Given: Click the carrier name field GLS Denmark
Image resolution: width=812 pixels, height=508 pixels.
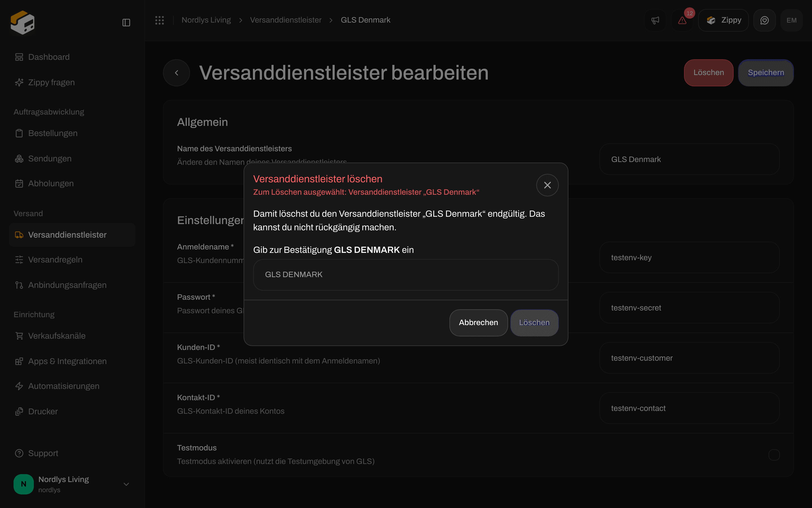Looking at the screenshot, I should tap(690, 159).
